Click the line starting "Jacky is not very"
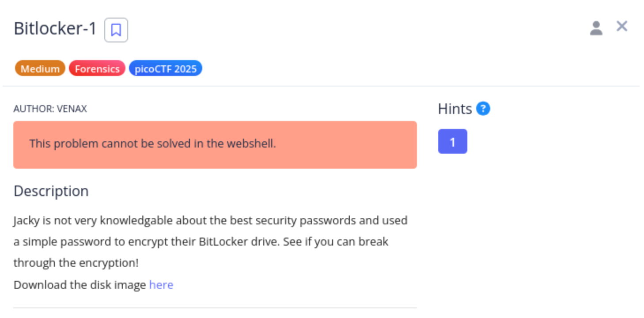 click(211, 220)
